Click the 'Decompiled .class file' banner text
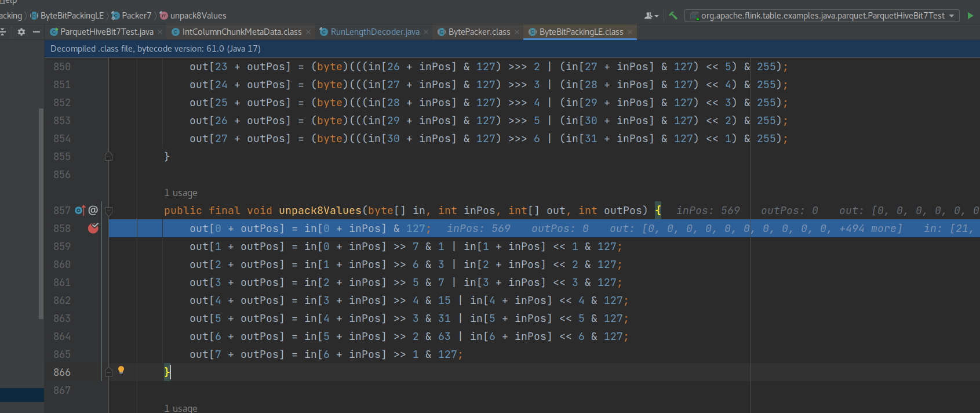 155,49
